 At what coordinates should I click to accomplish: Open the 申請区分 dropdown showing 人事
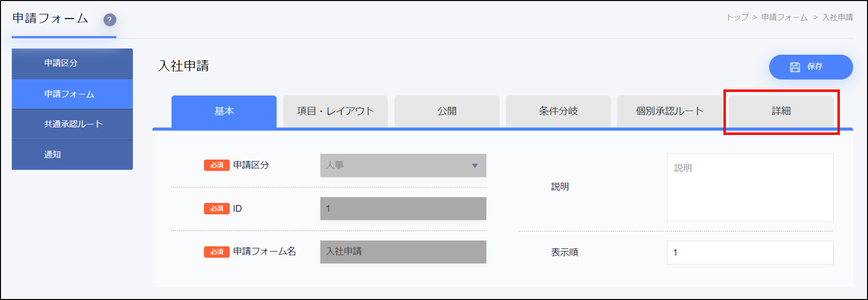pyautogui.click(x=403, y=166)
